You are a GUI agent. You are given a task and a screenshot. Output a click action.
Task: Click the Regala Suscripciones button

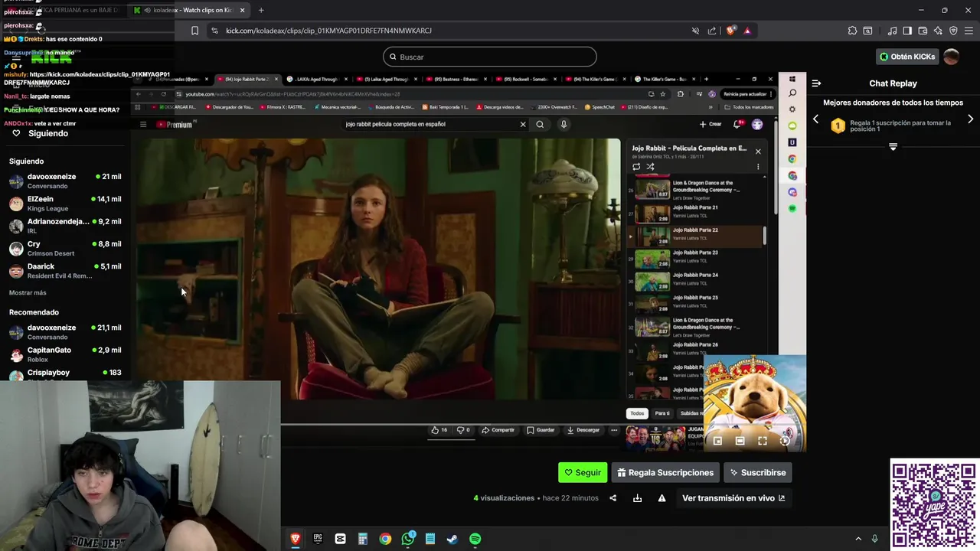tap(665, 472)
